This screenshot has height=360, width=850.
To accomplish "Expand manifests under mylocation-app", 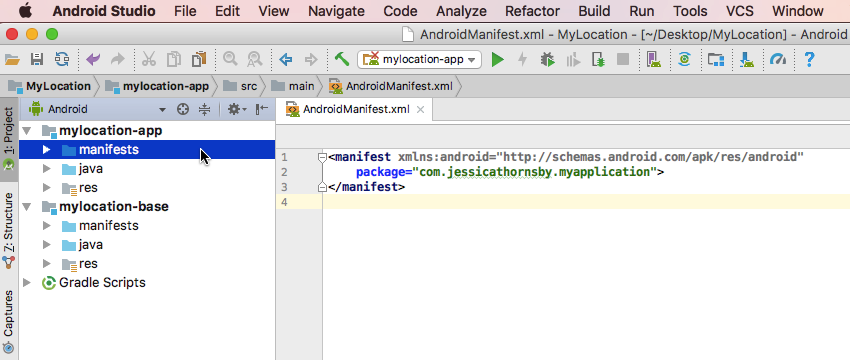I will pyautogui.click(x=47, y=150).
